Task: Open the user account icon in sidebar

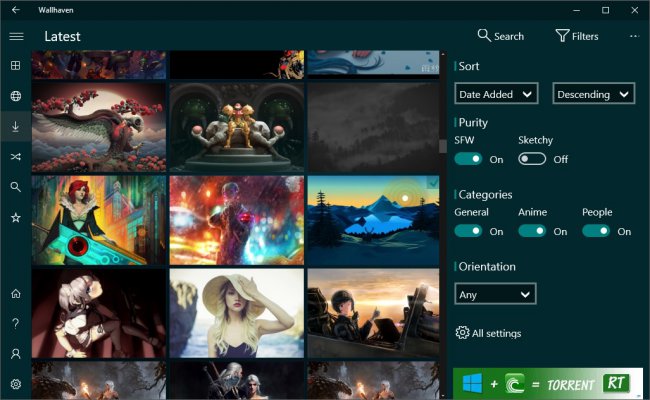Action: [x=16, y=354]
